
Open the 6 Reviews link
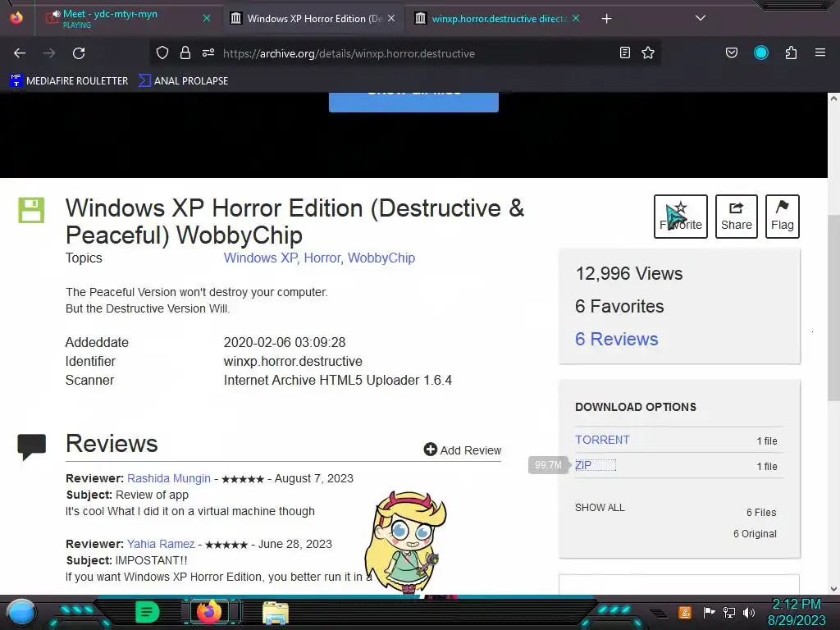coord(617,339)
